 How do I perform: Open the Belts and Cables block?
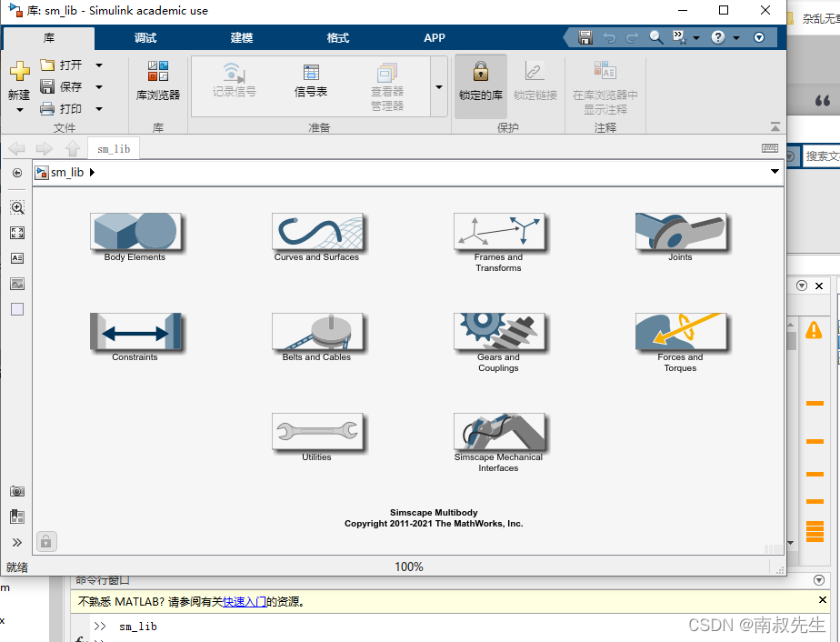(317, 332)
